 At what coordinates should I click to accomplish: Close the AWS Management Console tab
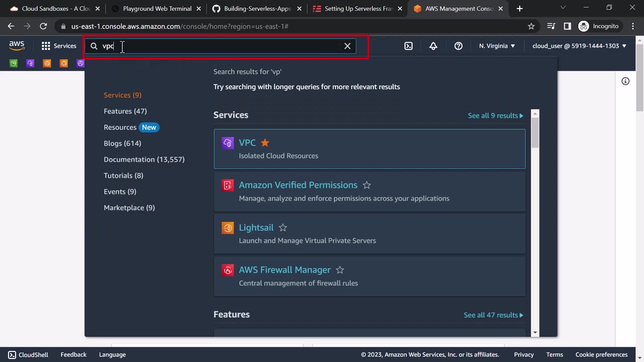coord(501,9)
